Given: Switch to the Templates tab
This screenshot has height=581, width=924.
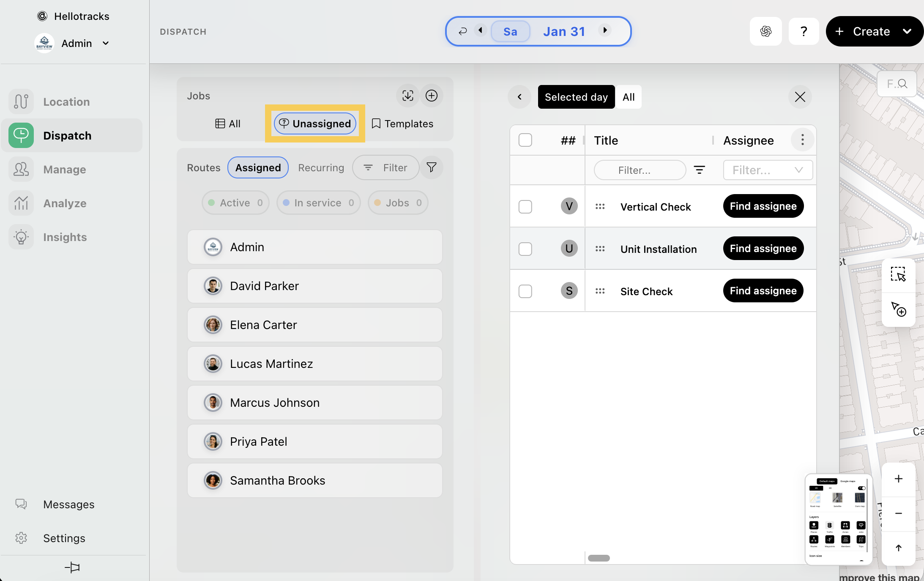Looking at the screenshot, I should 402,123.
